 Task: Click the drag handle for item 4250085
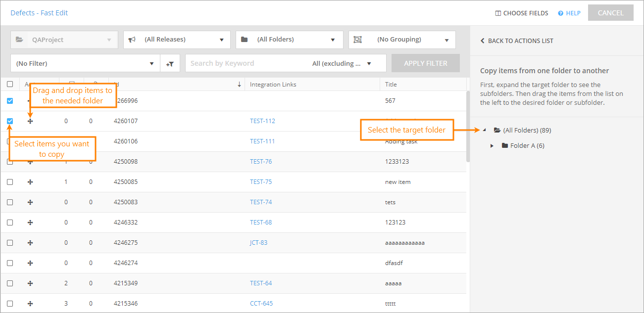coord(30,182)
